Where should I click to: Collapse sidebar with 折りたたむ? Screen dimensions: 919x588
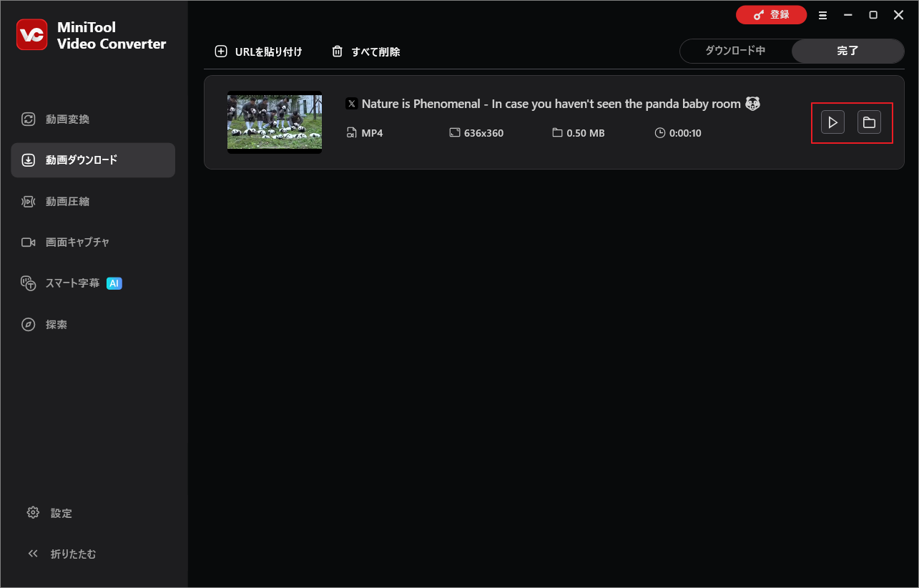(33, 554)
